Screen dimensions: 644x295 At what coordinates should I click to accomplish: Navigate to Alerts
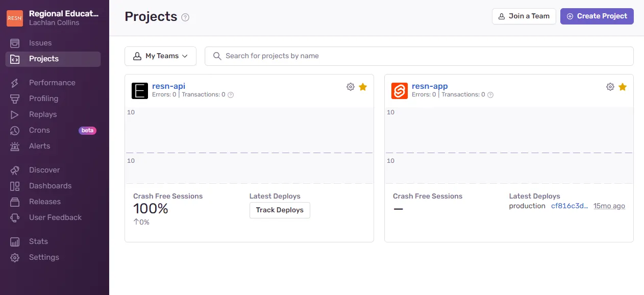[39, 145]
